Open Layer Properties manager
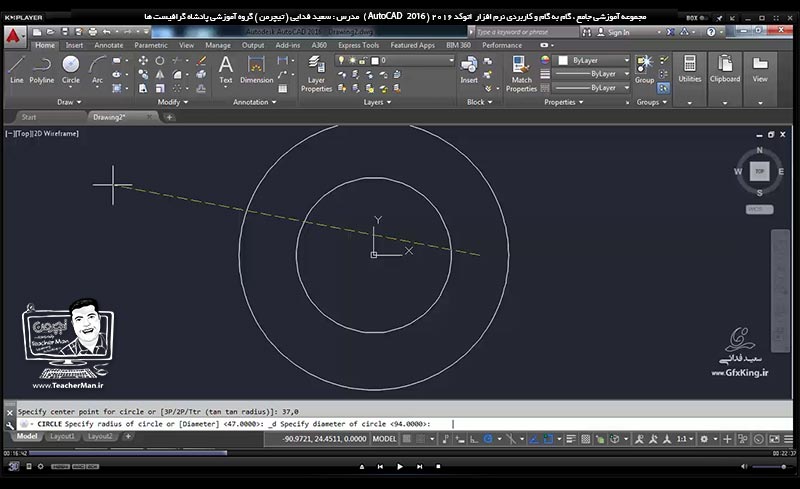This screenshot has width=800, height=489. pos(316,74)
